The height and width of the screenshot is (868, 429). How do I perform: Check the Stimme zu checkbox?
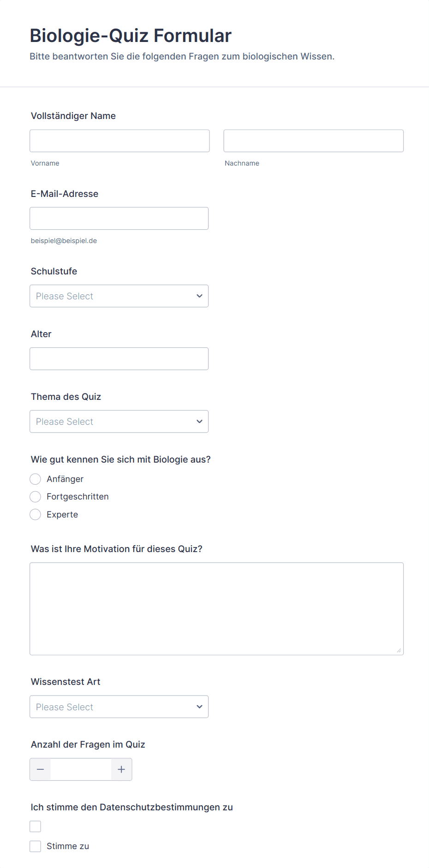click(36, 846)
